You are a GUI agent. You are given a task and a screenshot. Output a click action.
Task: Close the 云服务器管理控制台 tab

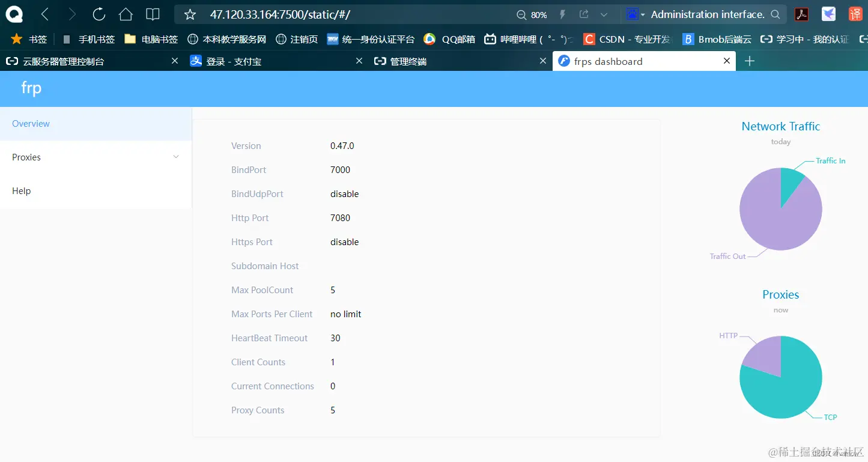pyautogui.click(x=175, y=61)
